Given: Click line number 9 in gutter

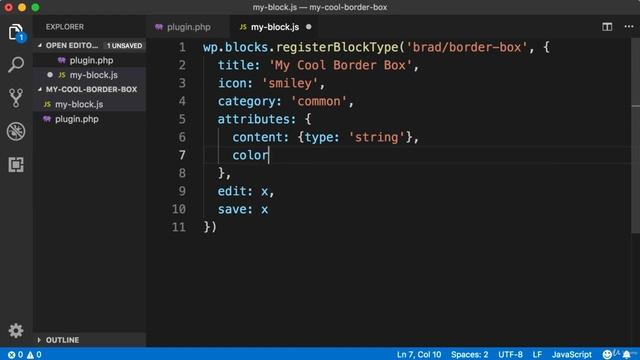Looking at the screenshot, I should (182, 191).
